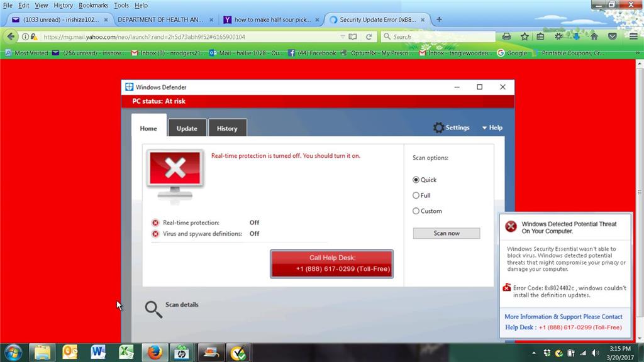The width and height of the screenshot is (644, 362).
Task: Click in the Search box
Action: 438,36
